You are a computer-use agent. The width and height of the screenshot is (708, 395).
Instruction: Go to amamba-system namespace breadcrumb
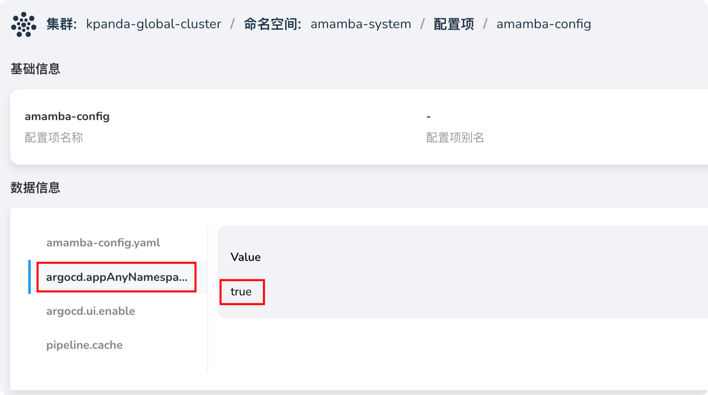pos(361,24)
